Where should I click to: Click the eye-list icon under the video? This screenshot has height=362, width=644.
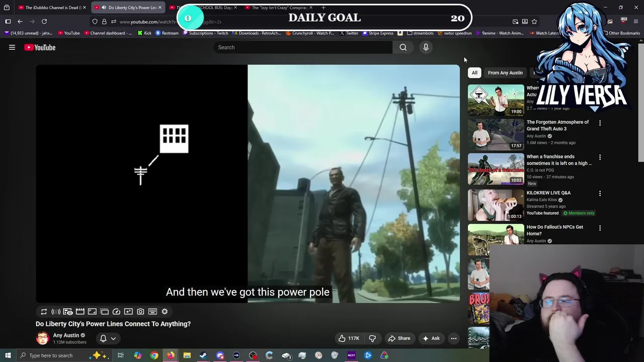click(x=68, y=312)
